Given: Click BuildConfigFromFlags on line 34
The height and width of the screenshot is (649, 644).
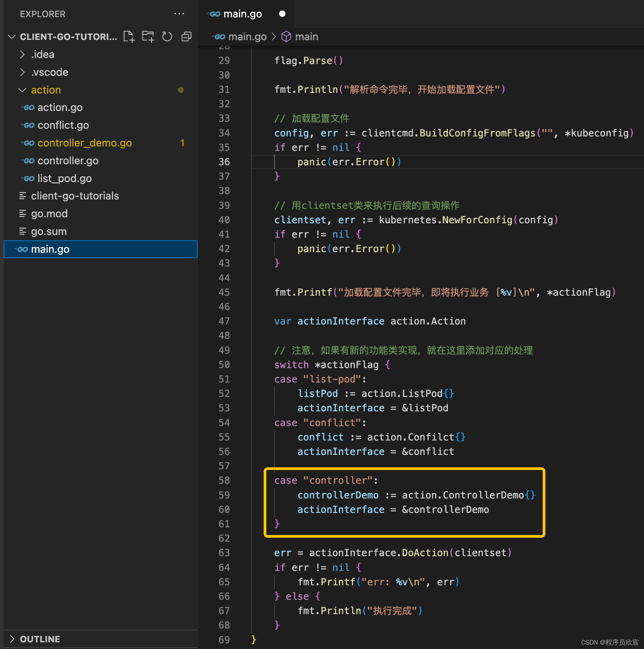Looking at the screenshot, I should coord(477,133).
